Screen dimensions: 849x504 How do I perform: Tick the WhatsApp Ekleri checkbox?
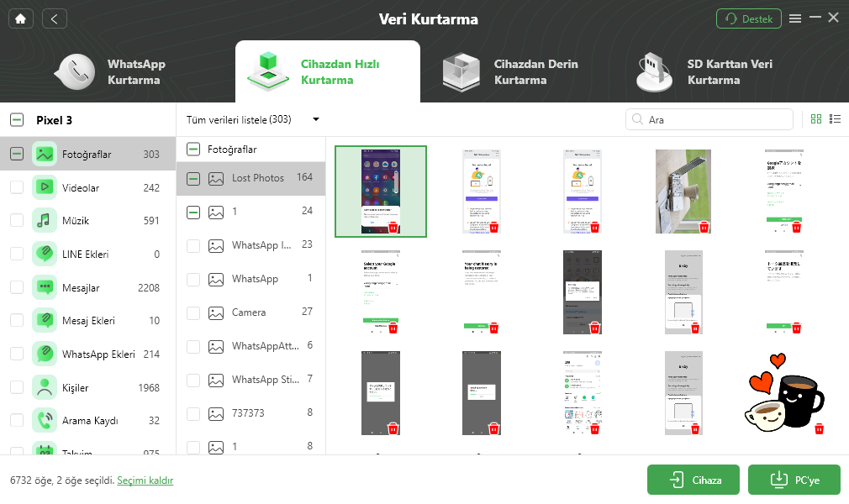[17, 354]
